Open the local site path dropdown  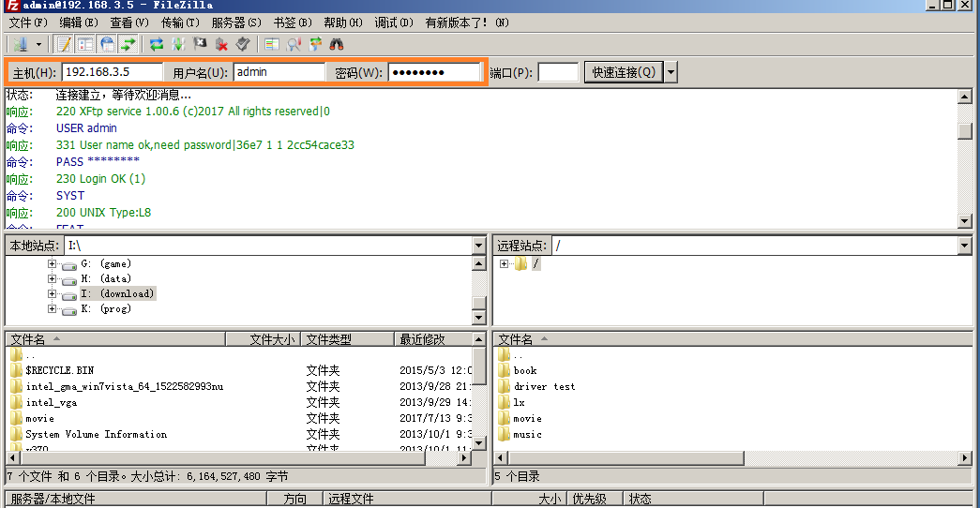click(x=479, y=246)
